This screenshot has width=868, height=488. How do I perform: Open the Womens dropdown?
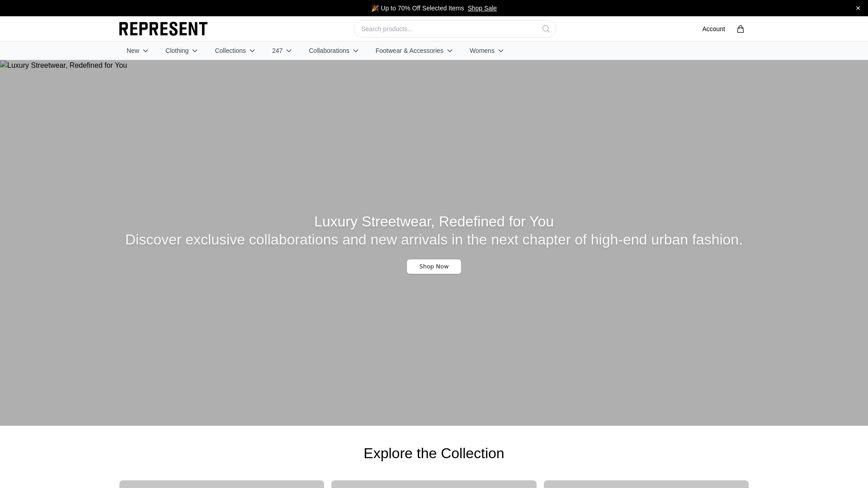tap(486, 51)
